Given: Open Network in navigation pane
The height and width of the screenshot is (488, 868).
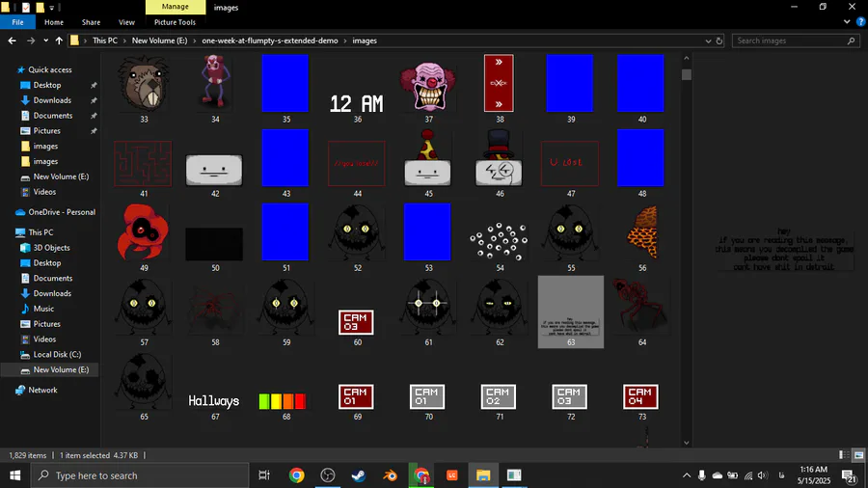Looking at the screenshot, I should pyautogui.click(x=42, y=390).
